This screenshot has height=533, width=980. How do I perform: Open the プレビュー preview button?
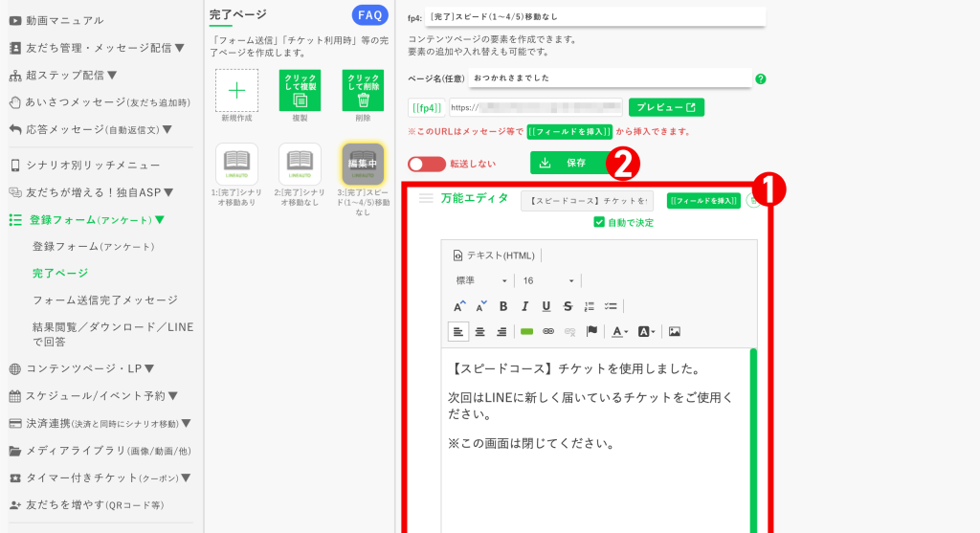click(666, 107)
